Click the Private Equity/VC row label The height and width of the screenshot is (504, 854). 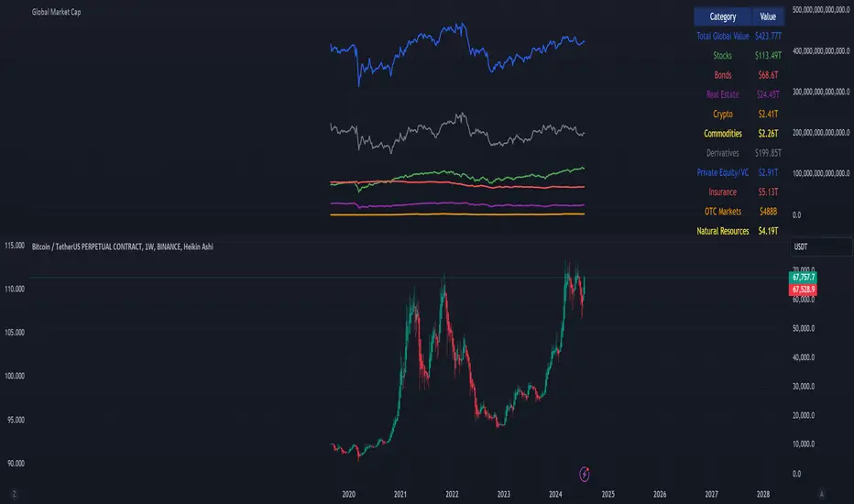click(723, 171)
